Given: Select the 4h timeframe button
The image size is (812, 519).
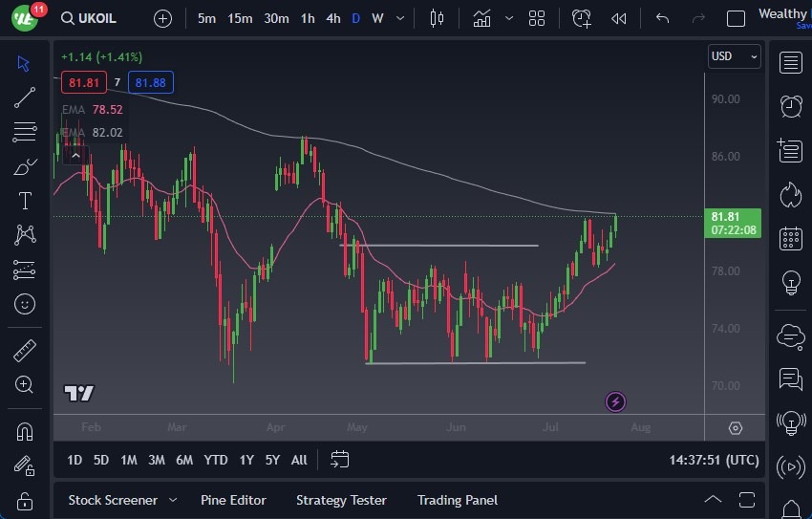Looking at the screenshot, I should coord(332,18).
